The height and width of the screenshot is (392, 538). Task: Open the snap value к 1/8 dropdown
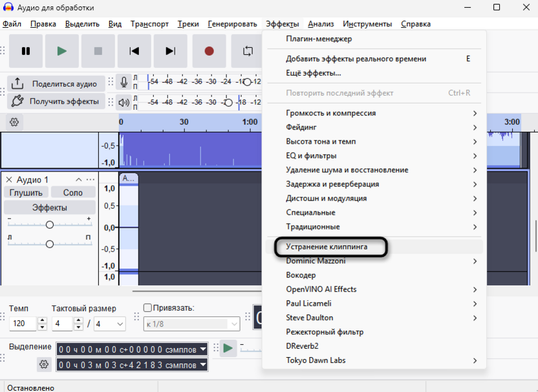click(191, 323)
